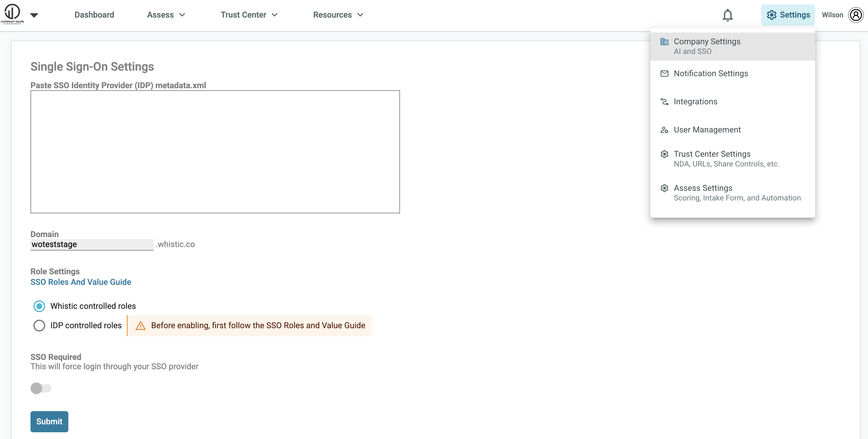This screenshot has width=868, height=439.
Task: Open Notification Settings menu item
Action: point(733,73)
